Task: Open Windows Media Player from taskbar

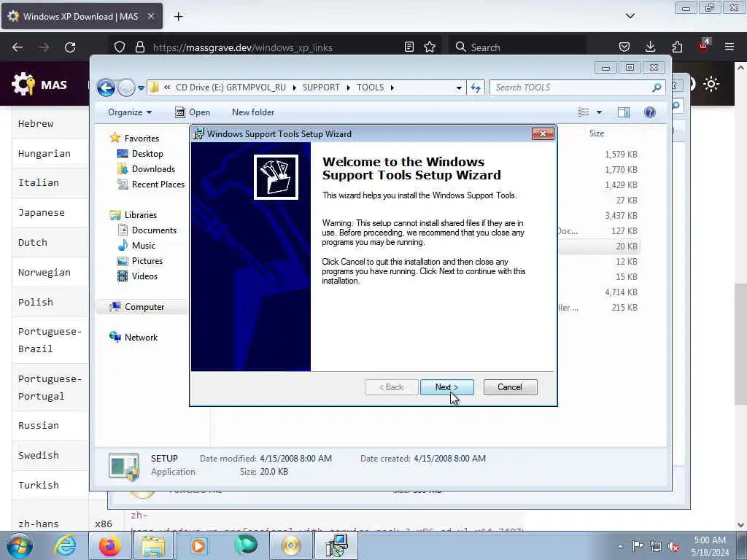Action: [198, 545]
